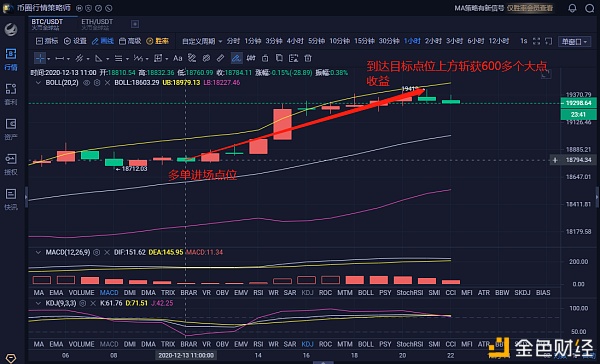Screen dimensions: 600x364
Task: Select the Fibonacci levels drawing tool
Action: (118, 58)
